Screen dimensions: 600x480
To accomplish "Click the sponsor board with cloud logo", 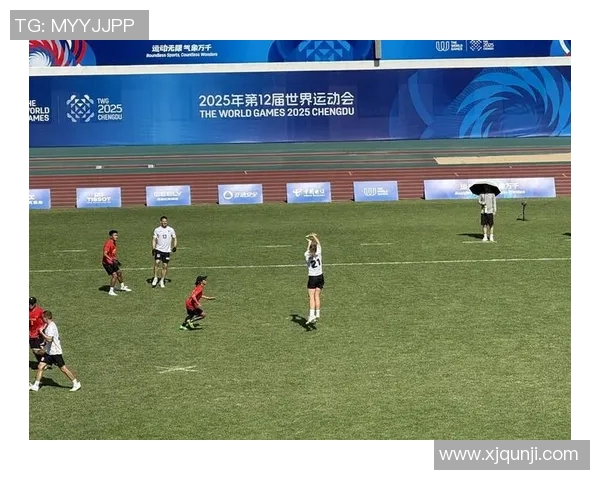I will pyautogui.click(x=240, y=194).
